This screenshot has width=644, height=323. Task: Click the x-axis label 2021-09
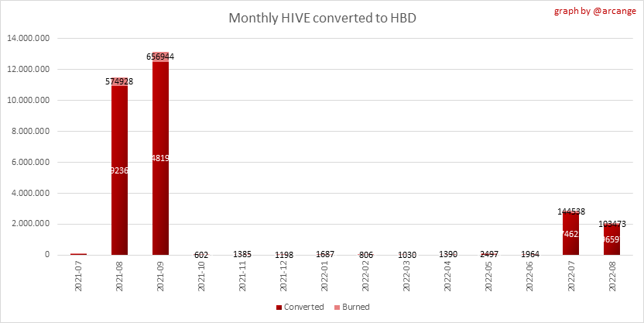160,277
